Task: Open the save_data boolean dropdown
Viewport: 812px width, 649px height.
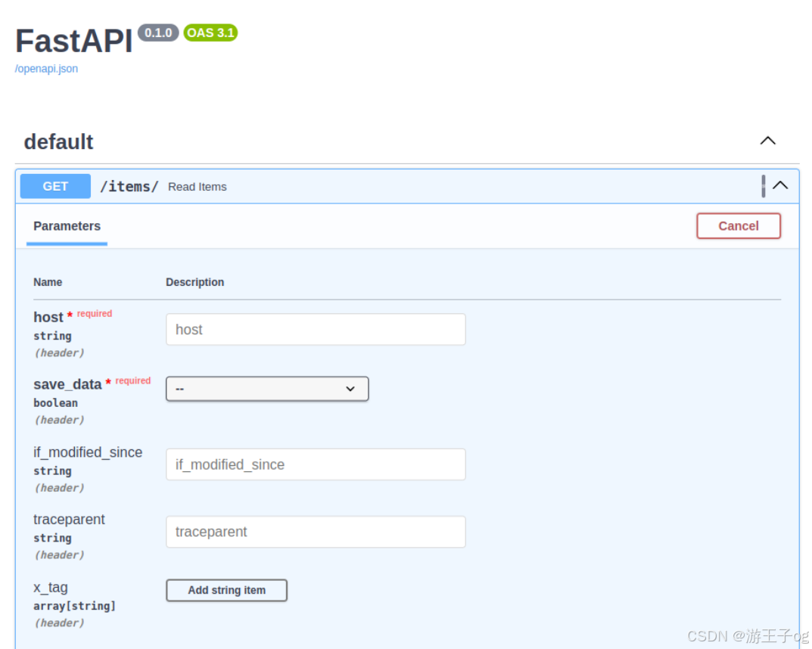Action: (266, 389)
